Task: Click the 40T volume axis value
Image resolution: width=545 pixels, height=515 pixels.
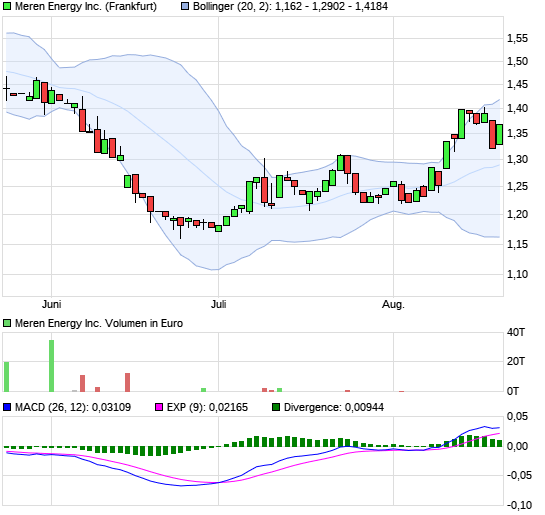Action: point(516,333)
